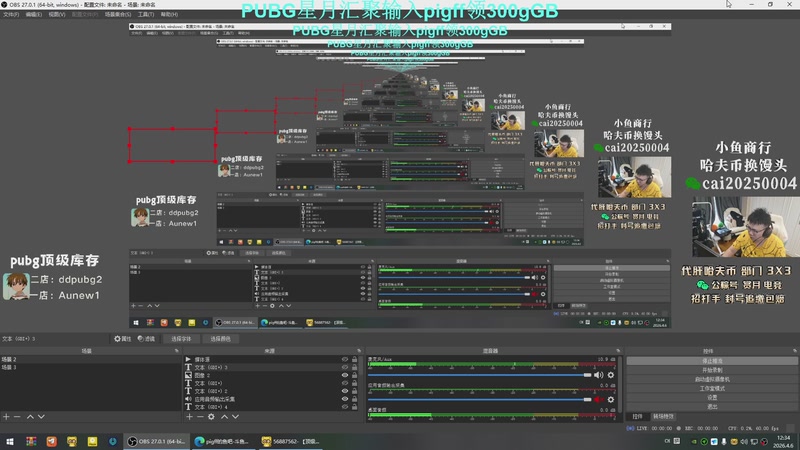The width and height of the screenshot is (800, 450).
Task: Move the selected source up
Action: (x=224, y=417)
